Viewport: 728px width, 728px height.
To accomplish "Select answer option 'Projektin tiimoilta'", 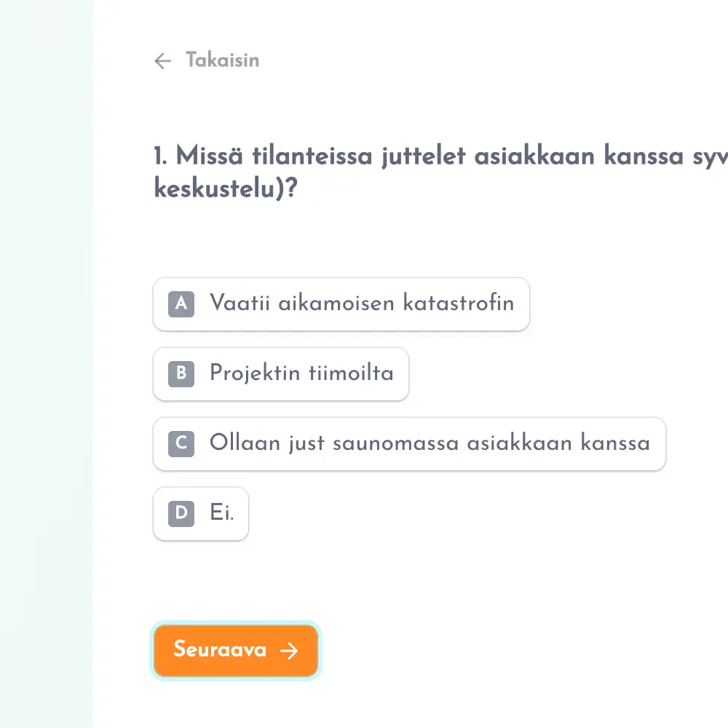I will click(281, 373).
